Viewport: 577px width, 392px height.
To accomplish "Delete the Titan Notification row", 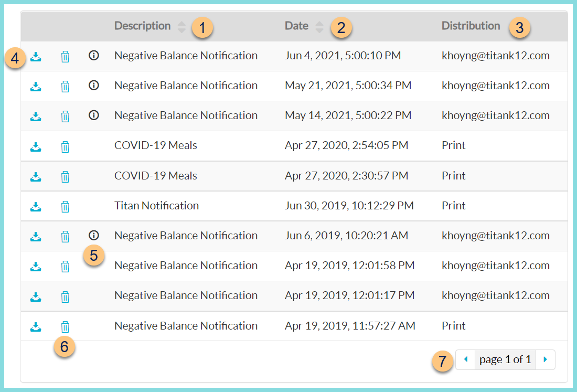I will [65, 206].
